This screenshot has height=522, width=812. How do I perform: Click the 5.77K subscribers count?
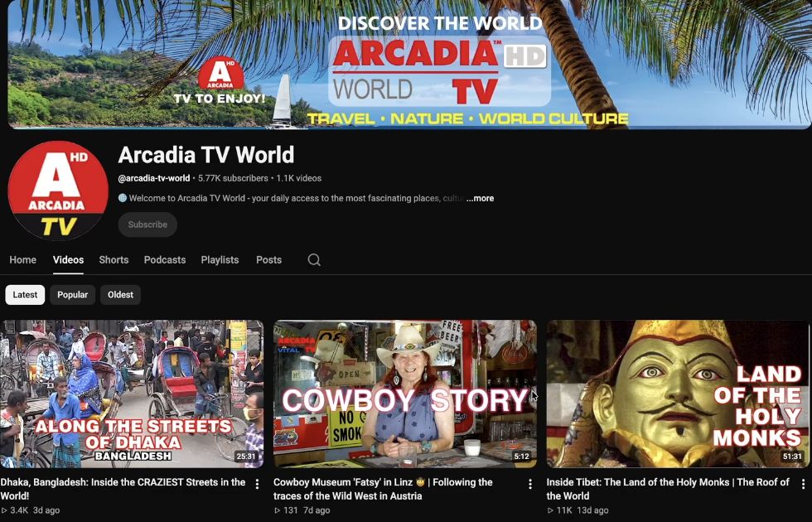233,178
